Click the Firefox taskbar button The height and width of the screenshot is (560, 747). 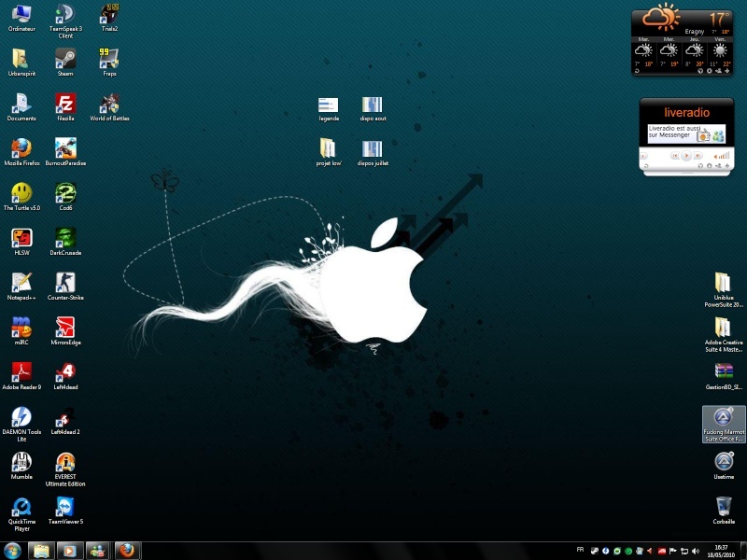tap(127, 551)
